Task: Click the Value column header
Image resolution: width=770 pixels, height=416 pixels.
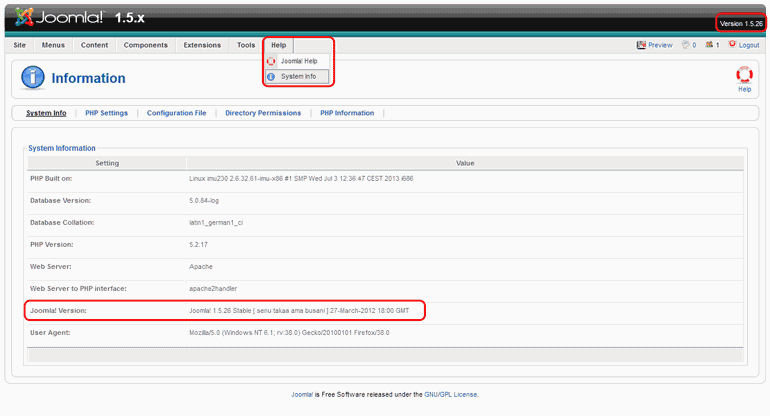Action: click(x=465, y=163)
